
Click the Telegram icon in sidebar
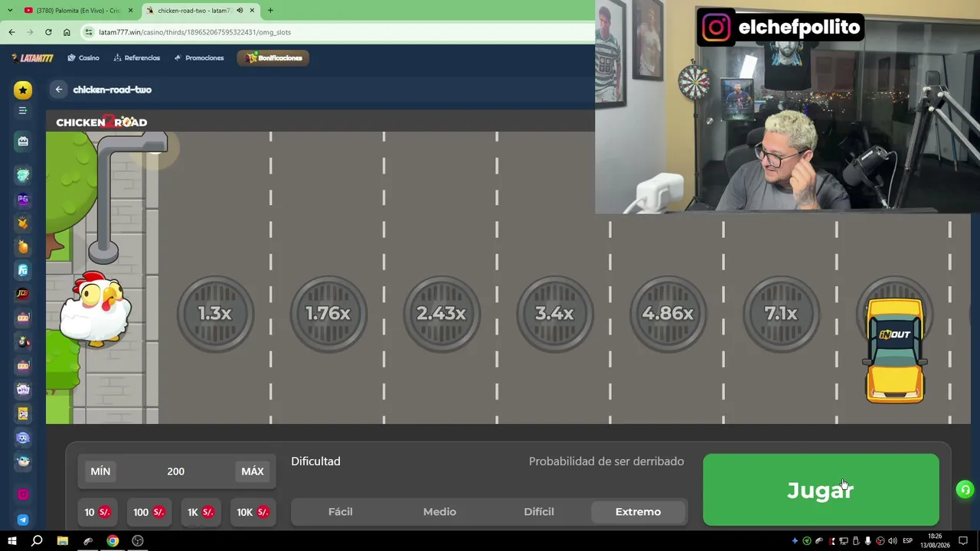pyautogui.click(x=23, y=520)
